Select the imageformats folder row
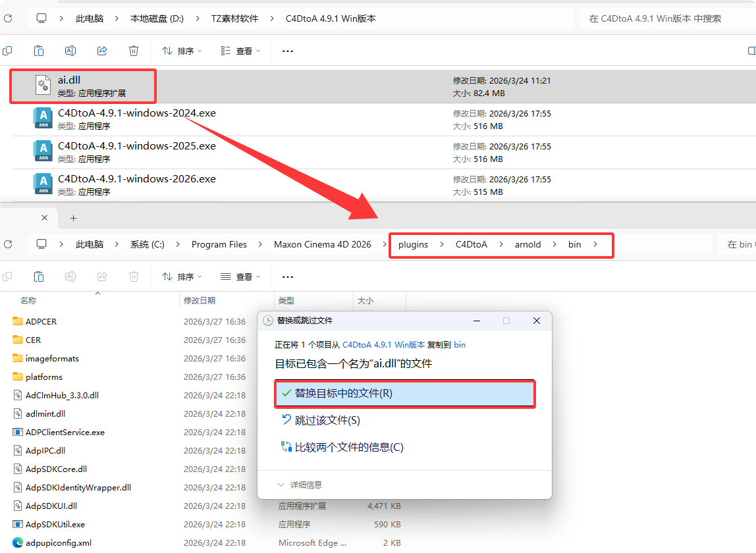 pos(52,359)
